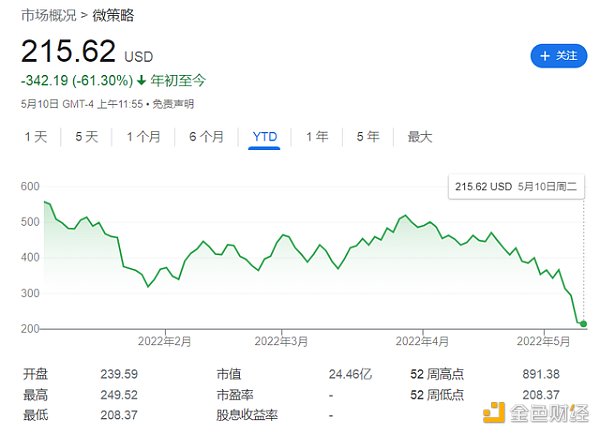Show the 1 年 chart range
600x434 pixels.
tap(317, 137)
